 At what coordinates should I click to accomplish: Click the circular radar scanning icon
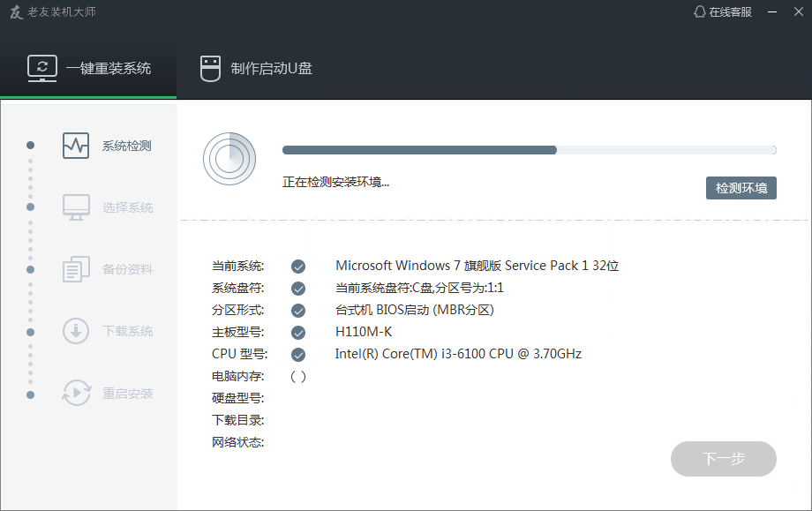click(x=229, y=159)
